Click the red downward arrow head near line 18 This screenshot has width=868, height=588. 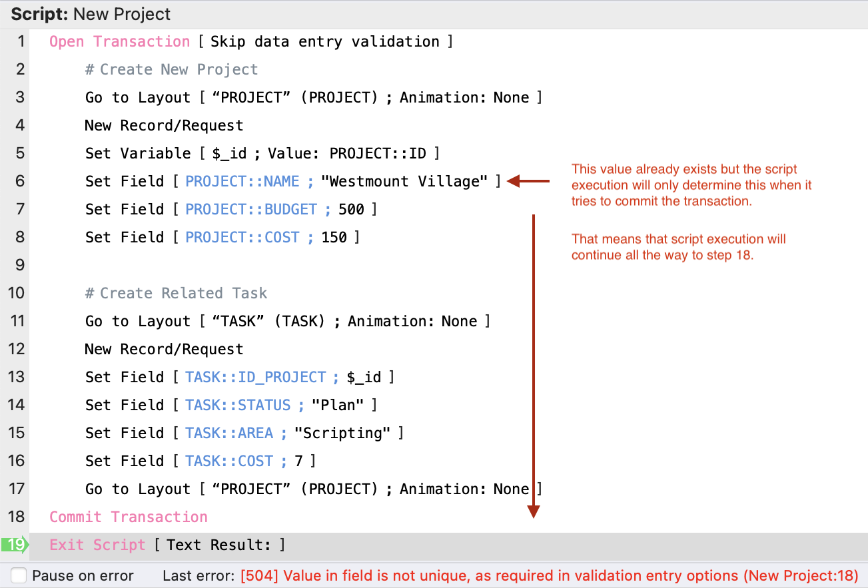534,511
